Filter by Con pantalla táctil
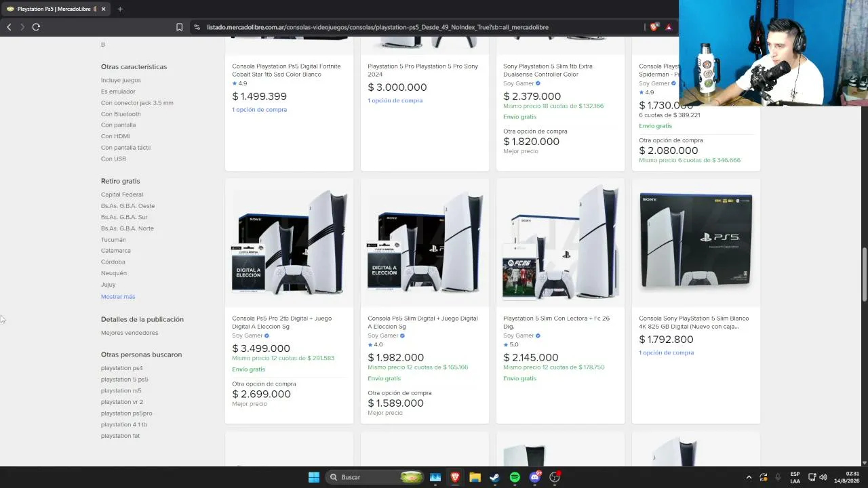The width and height of the screenshot is (868, 488). click(x=125, y=148)
